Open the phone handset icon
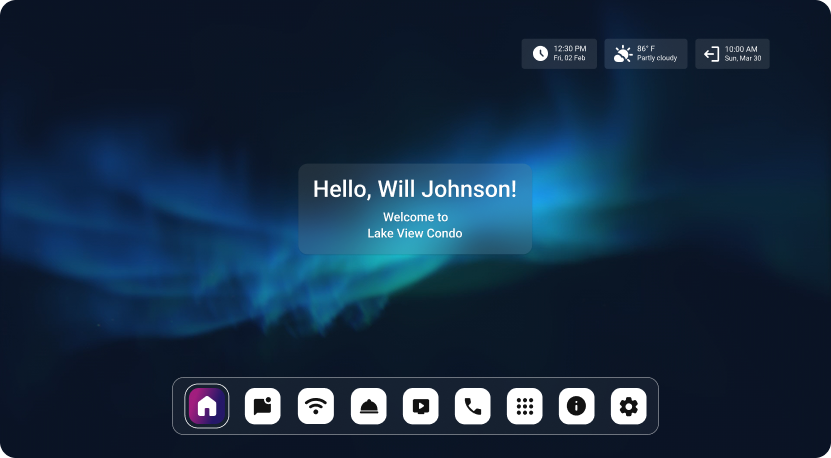The height and width of the screenshot is (458, 831). click(x=473, y=406)
